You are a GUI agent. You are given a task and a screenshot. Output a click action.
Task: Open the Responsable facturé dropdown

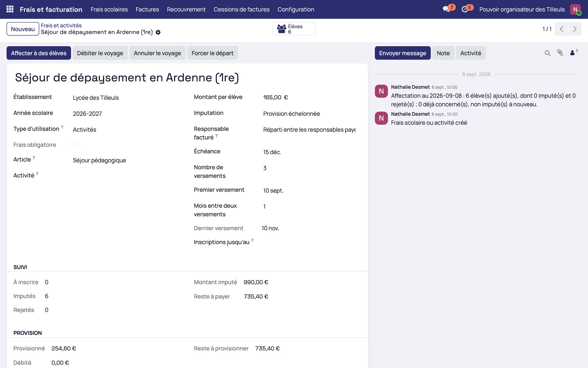click(309, 130)
